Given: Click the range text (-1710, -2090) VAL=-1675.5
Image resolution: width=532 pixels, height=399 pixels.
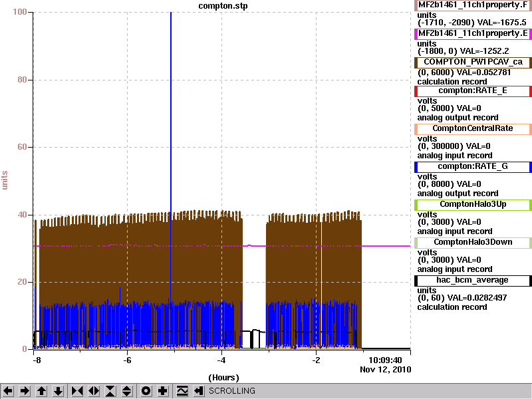Looking at the screenshot, I should pyautogui.click(x=471, y=23).
